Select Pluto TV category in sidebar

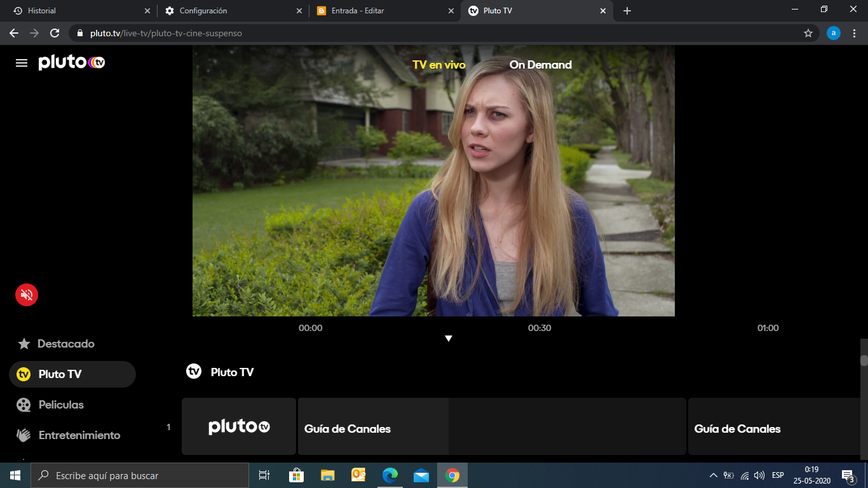click(72, 374)
